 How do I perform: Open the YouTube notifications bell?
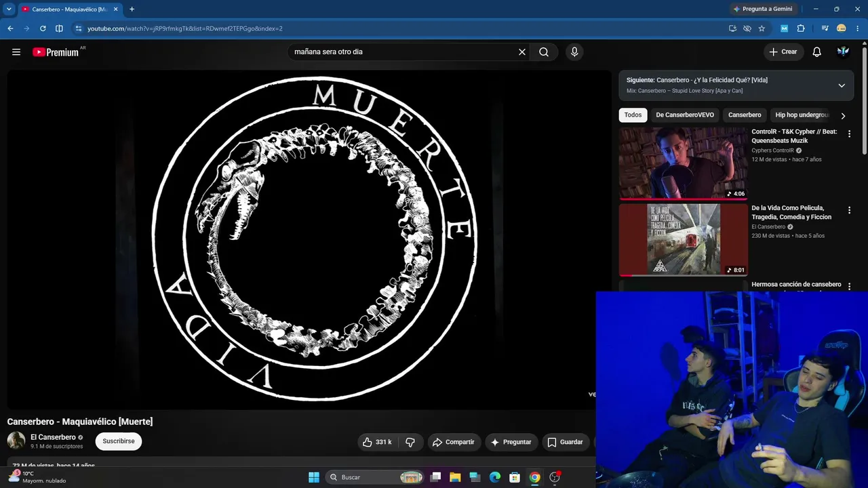point(817,52)
